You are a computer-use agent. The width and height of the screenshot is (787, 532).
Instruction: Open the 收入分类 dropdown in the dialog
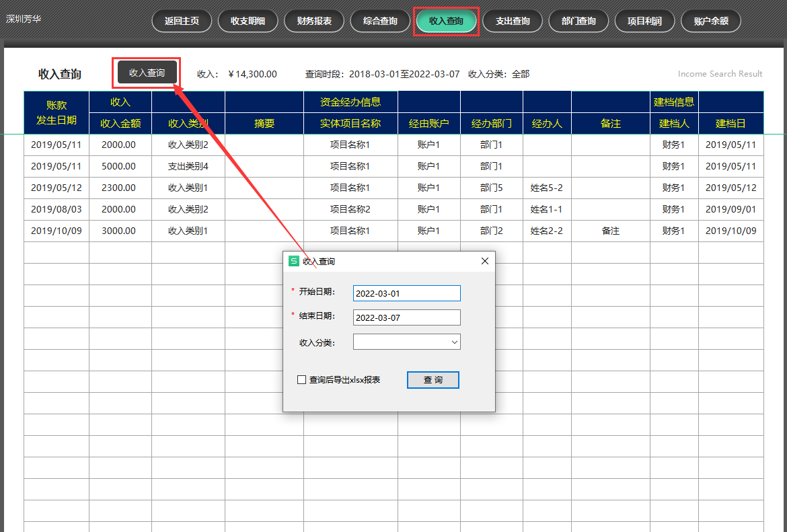pyautogui.click(x=406, y=342)
